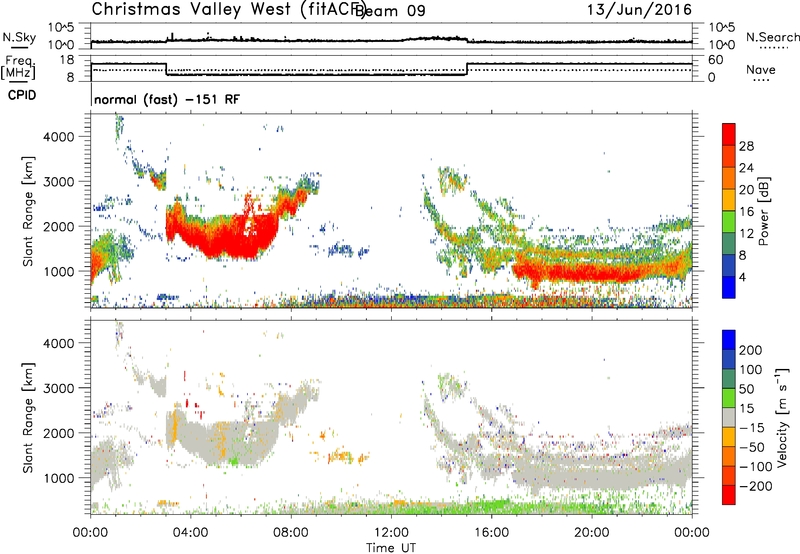Click the '12:00' time axis tick label
The width and height of the screenshot is (800, 554).
point(391,533)
